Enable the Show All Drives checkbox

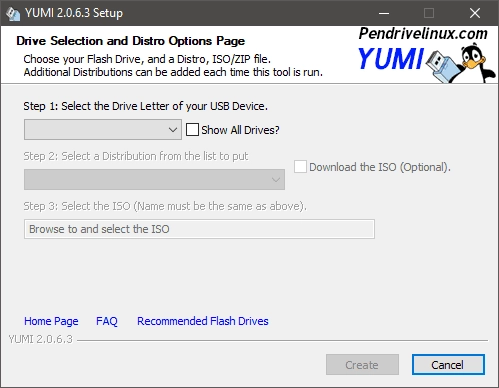click(192, 130)
